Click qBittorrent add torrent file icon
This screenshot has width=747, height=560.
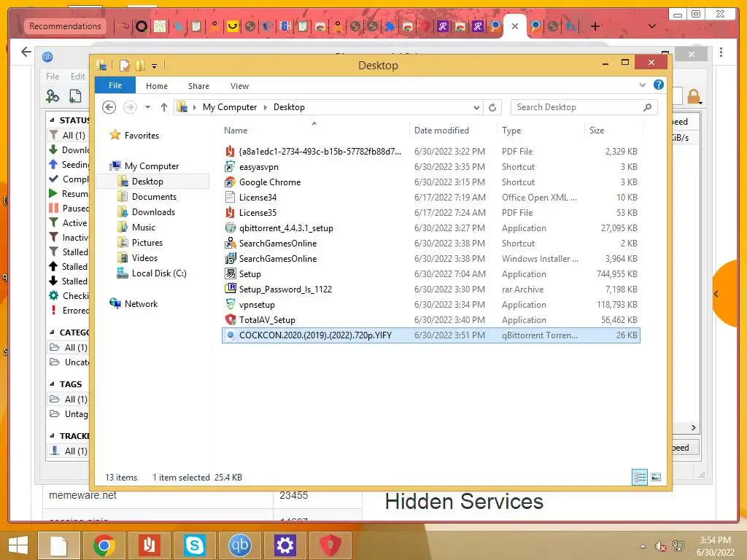point(75,96)
